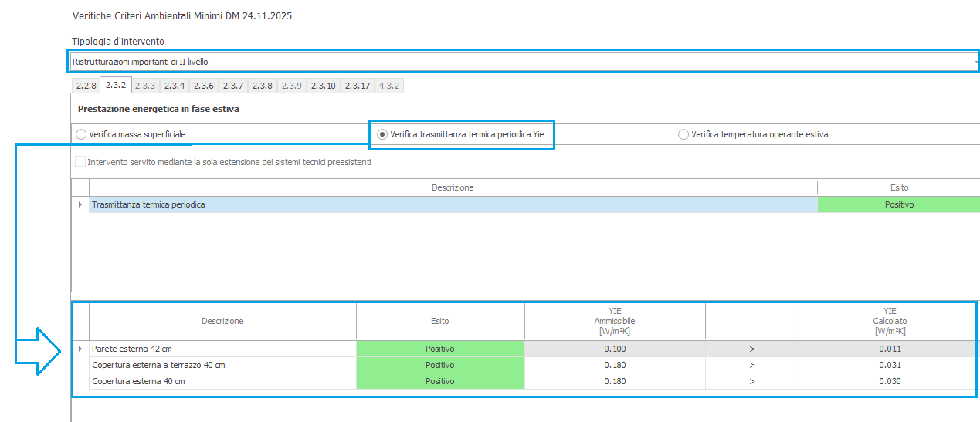Tick the Intervento servito mediante estensione checkbox

pyautogui.click(x=80, y=162)
